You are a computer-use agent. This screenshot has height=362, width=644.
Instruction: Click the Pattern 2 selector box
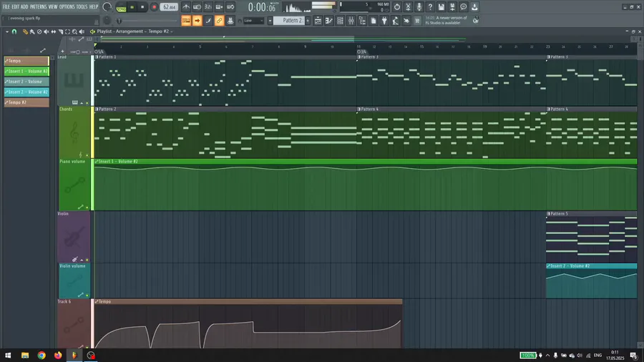289,21
